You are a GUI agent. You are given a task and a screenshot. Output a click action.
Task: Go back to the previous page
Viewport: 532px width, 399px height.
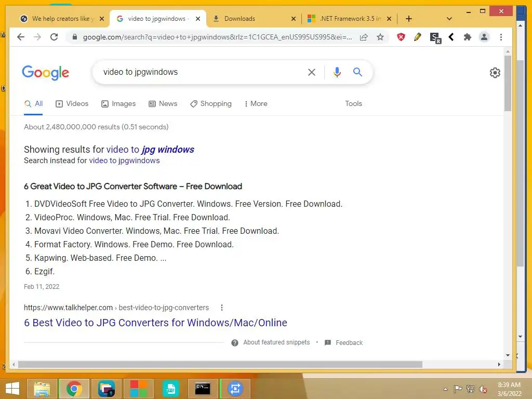(21, 37)
